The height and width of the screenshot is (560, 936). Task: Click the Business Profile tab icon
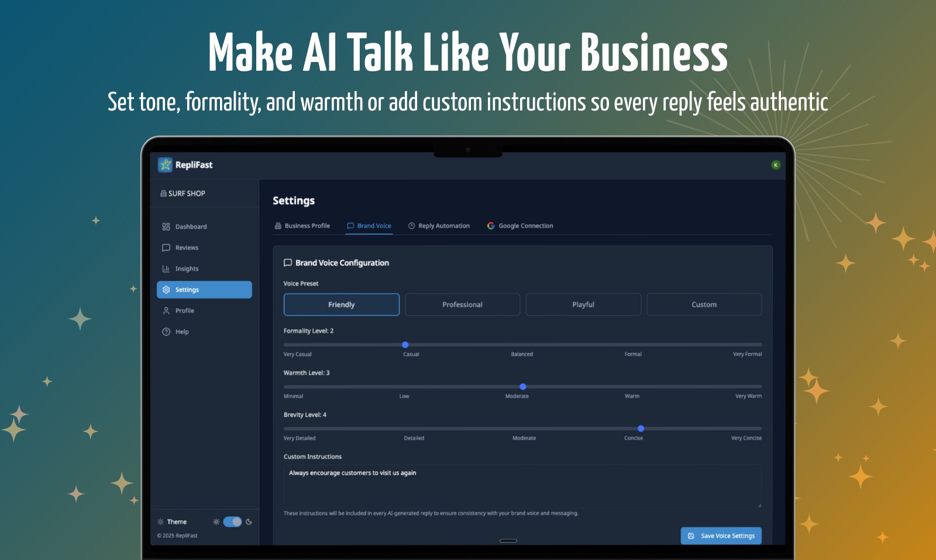tap(278, 226)
